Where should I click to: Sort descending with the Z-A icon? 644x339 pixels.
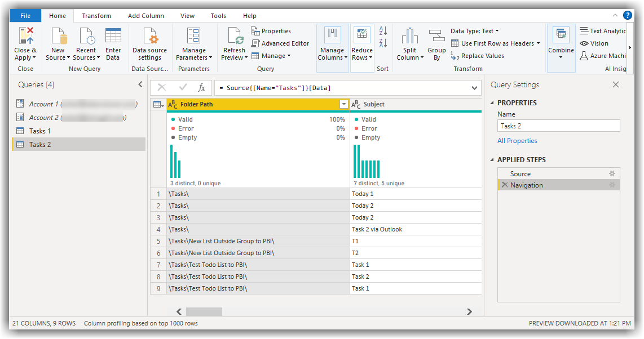click(x=383, y=43)
